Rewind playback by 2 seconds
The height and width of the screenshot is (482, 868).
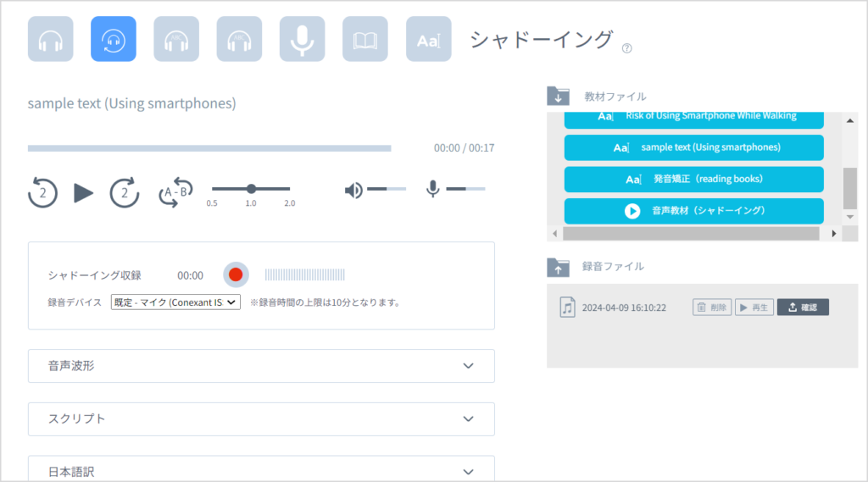(x=42, y=192)
